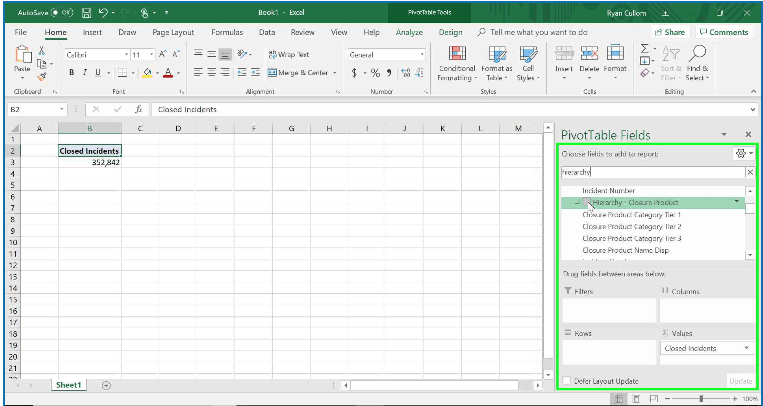The image size is (763, 406).
Task: Clear the field search with the X button
Action: [x=750, y=172]
